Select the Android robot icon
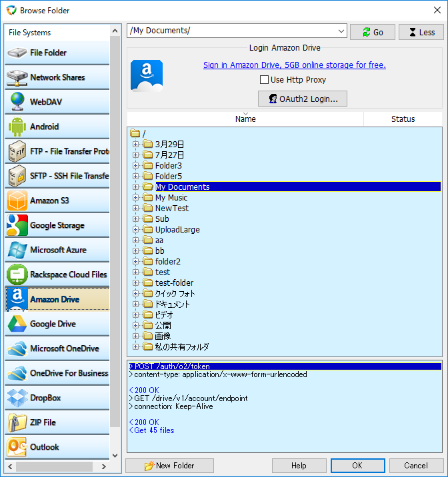This screenshot has width=448, height=477. 17,127
